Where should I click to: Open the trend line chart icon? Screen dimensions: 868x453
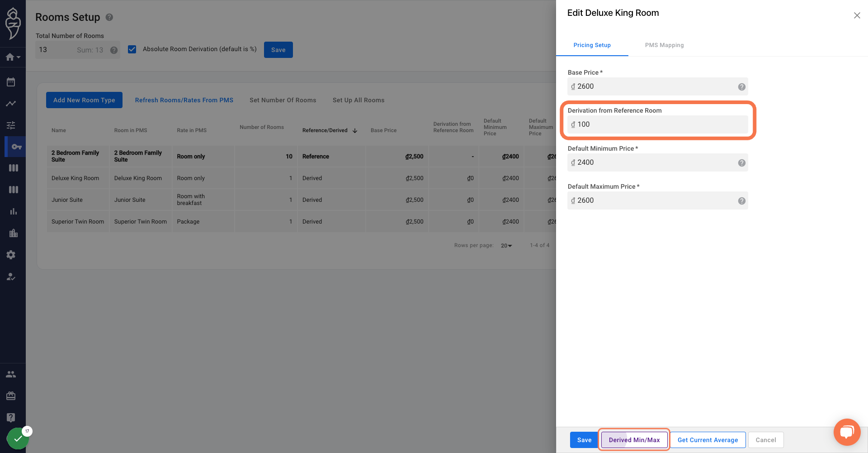(x=11, y=104)
